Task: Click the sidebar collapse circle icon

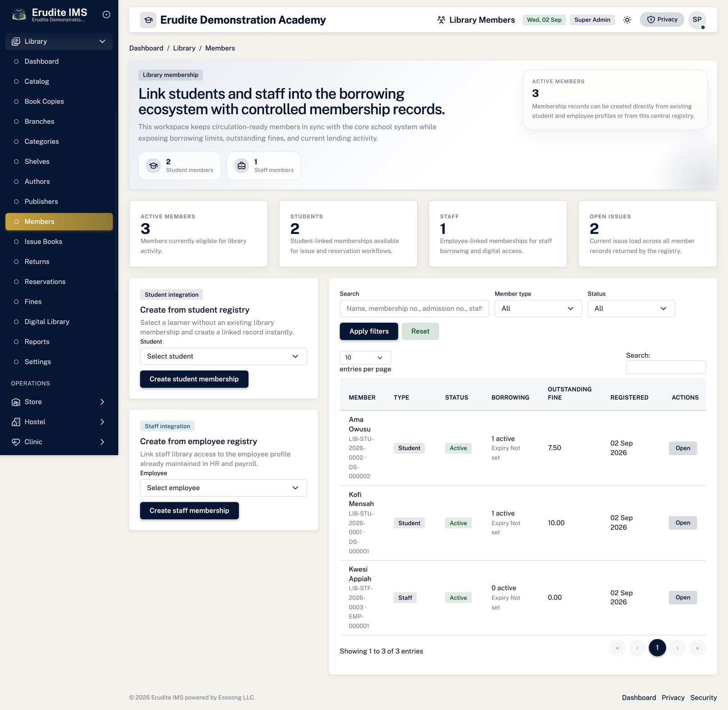Action: (x=106, y=15)
